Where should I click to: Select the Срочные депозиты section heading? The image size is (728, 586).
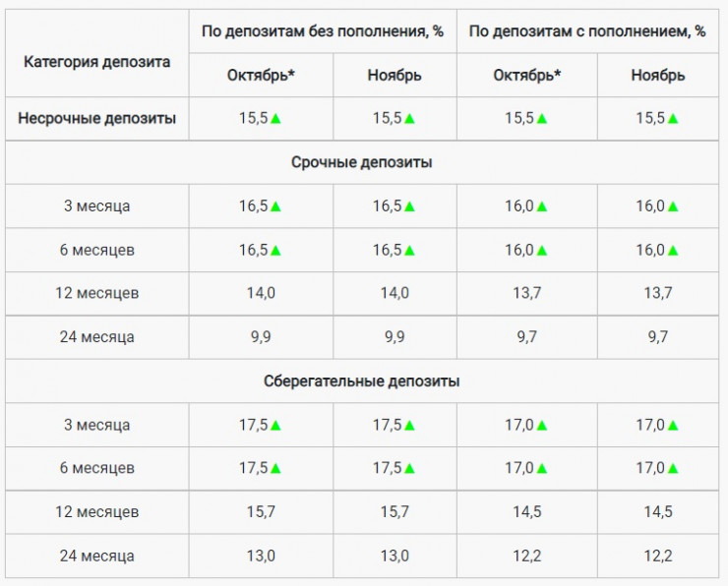(x=362, y=163)
